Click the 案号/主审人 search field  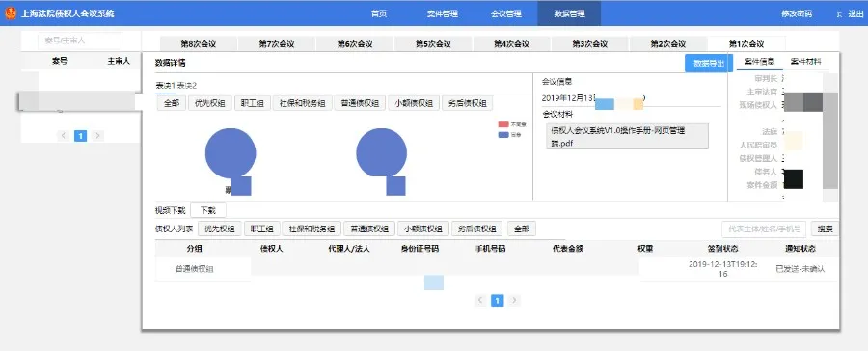(80, 40)
